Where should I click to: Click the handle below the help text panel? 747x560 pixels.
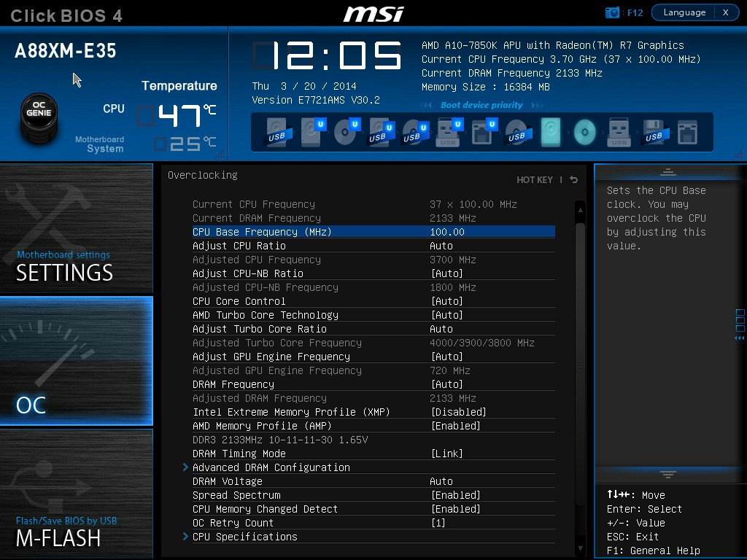(x=668, y=474)
